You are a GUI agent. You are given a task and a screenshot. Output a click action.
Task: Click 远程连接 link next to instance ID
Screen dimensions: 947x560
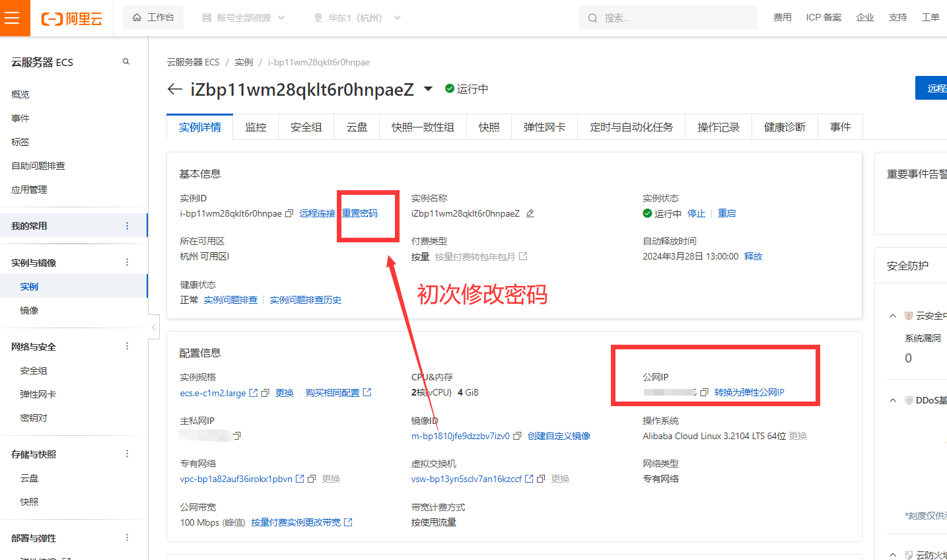(318, 213)
